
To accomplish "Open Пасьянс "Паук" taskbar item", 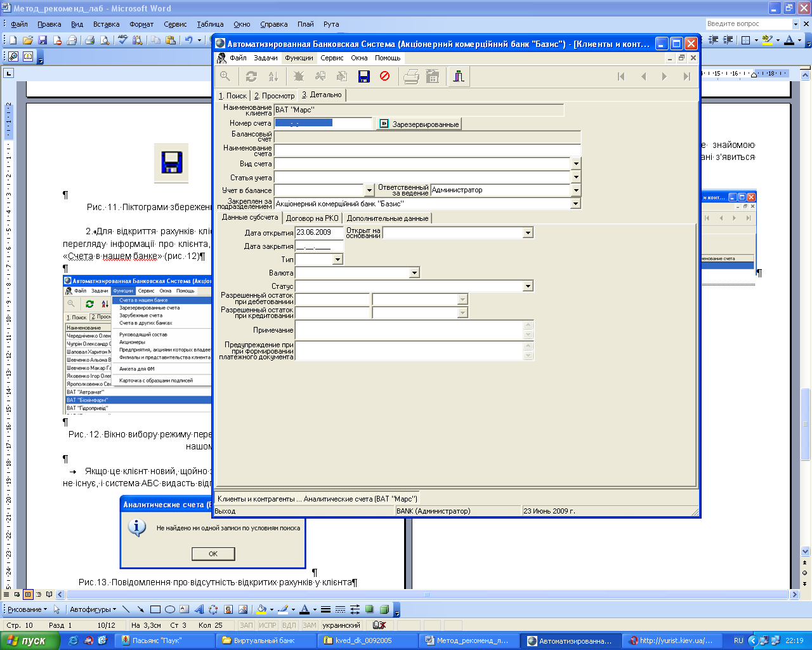I will click(164, 640).
